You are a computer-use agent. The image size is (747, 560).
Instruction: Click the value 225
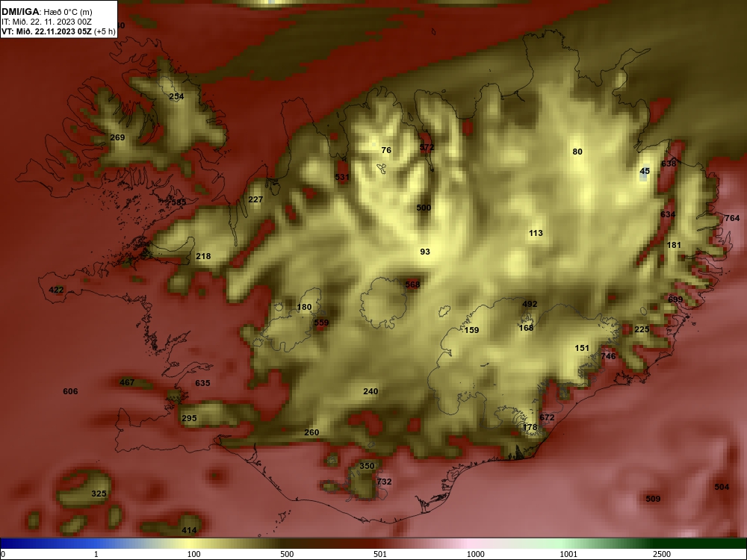click(x=642, y=329)
